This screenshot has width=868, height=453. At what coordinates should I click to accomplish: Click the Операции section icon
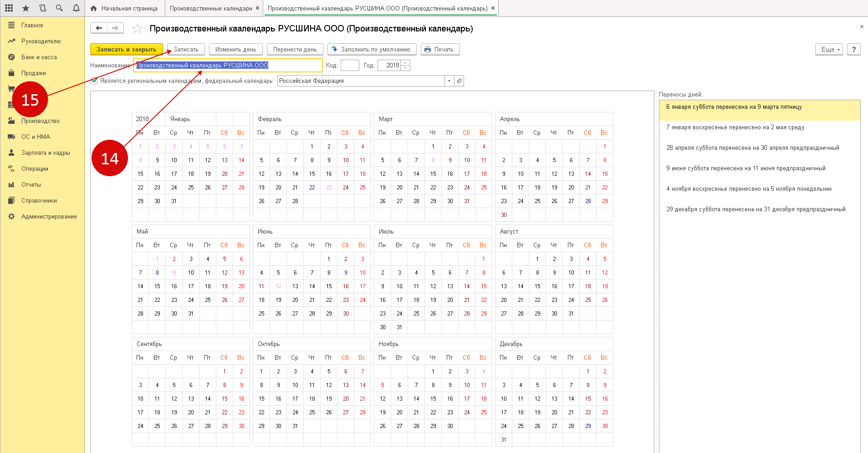[x=11, y=169]
